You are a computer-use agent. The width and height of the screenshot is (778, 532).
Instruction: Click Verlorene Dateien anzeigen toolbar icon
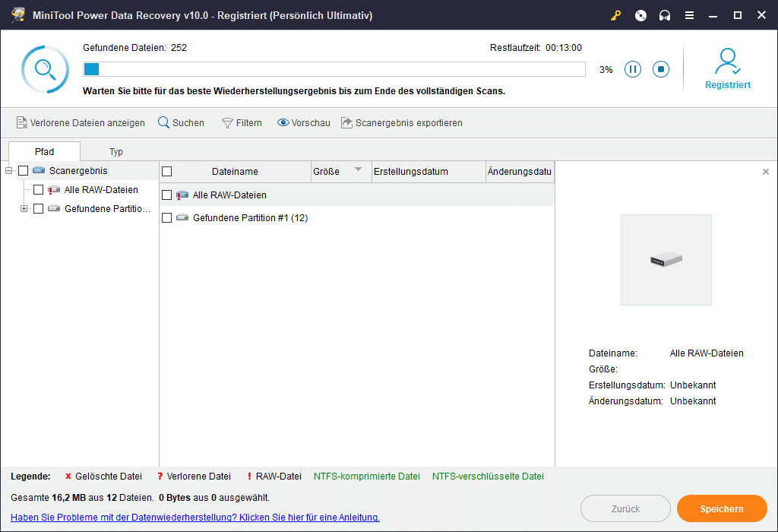22,122
